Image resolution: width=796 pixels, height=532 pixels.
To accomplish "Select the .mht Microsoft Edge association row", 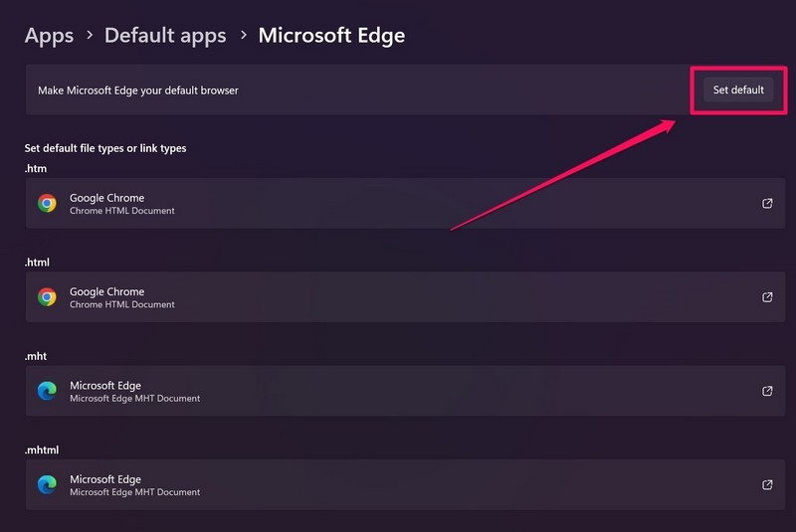I will (398, 391).
